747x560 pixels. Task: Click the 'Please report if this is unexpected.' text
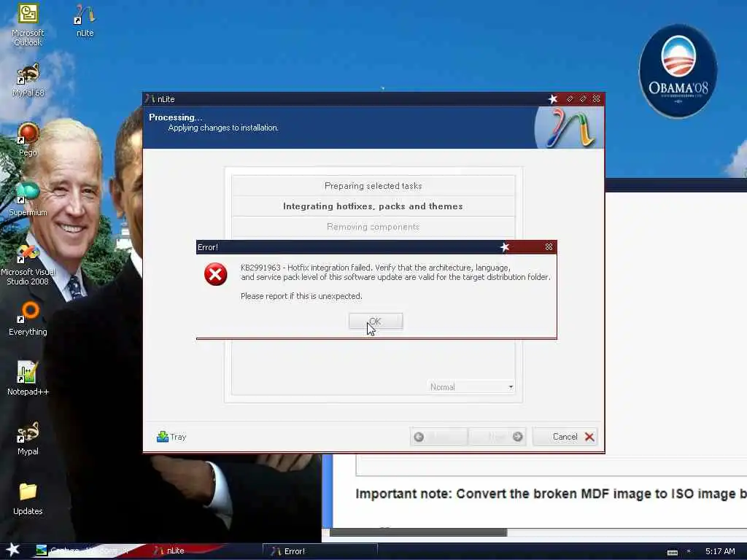pyautogui.click(x=301, y=296)
